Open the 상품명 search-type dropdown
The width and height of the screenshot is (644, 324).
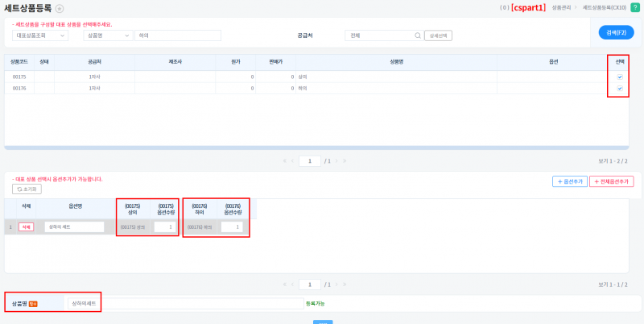[x=108, y=35]
